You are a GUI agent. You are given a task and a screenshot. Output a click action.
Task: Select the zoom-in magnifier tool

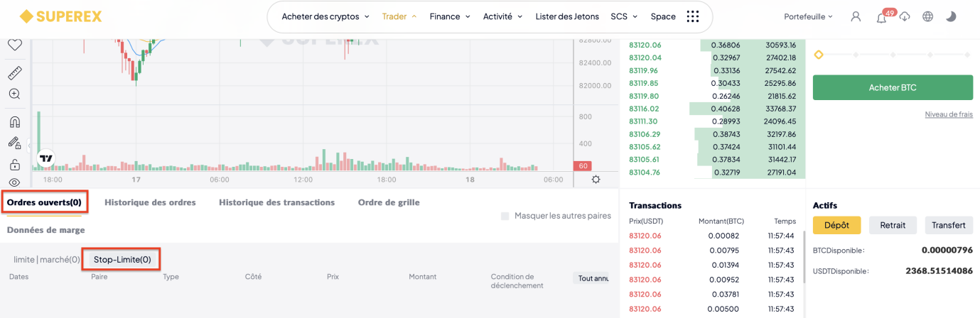tap(14, 94)
